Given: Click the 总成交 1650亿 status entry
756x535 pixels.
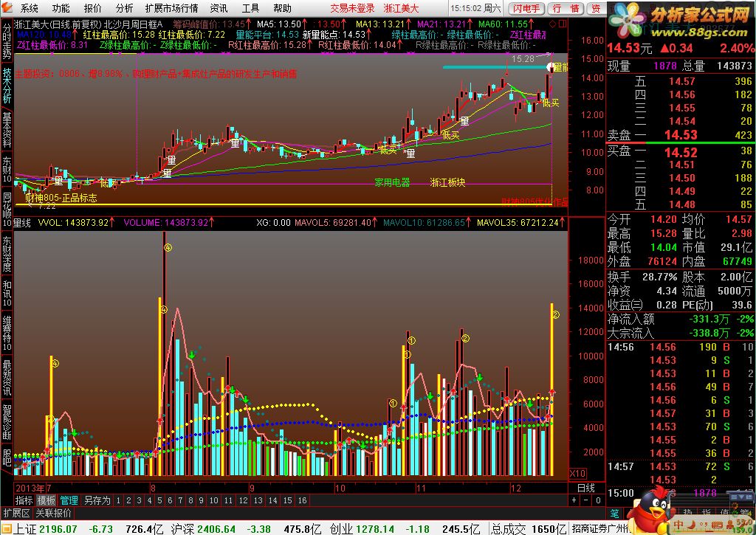Looking at the screenshot, I should (x=529, y=529).
